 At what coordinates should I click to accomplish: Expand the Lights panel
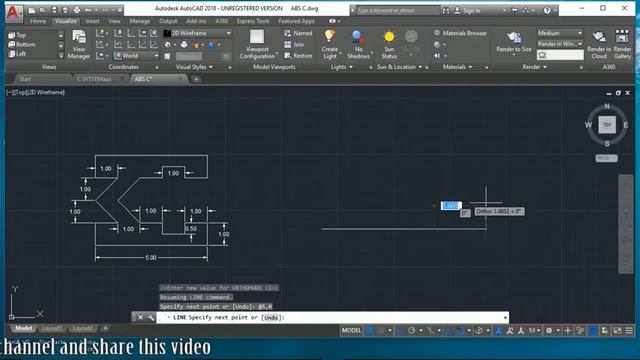click(x=342, y=67)
